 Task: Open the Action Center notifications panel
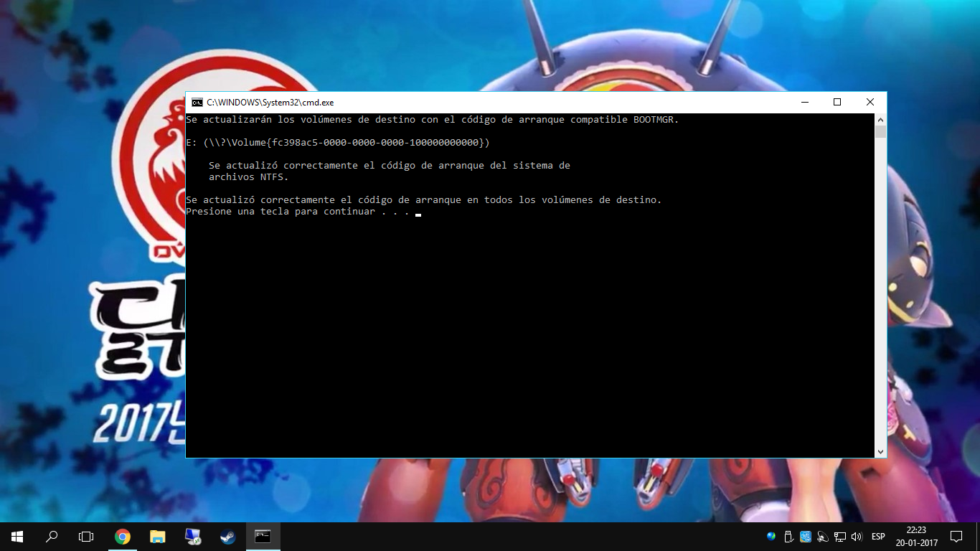(x=957, y=537)
